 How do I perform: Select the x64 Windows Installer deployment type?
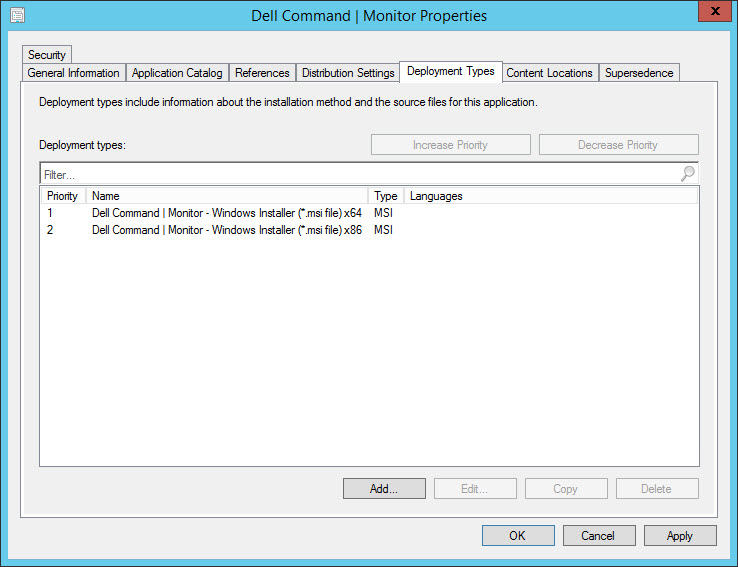[x=226, y=213]
